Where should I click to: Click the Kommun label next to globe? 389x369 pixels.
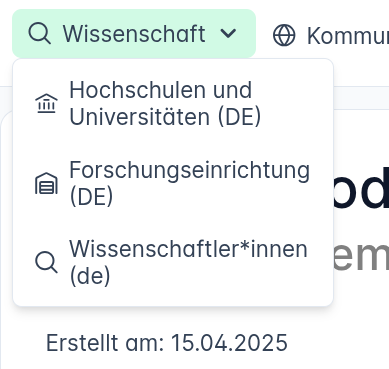(x=348, y=36)
